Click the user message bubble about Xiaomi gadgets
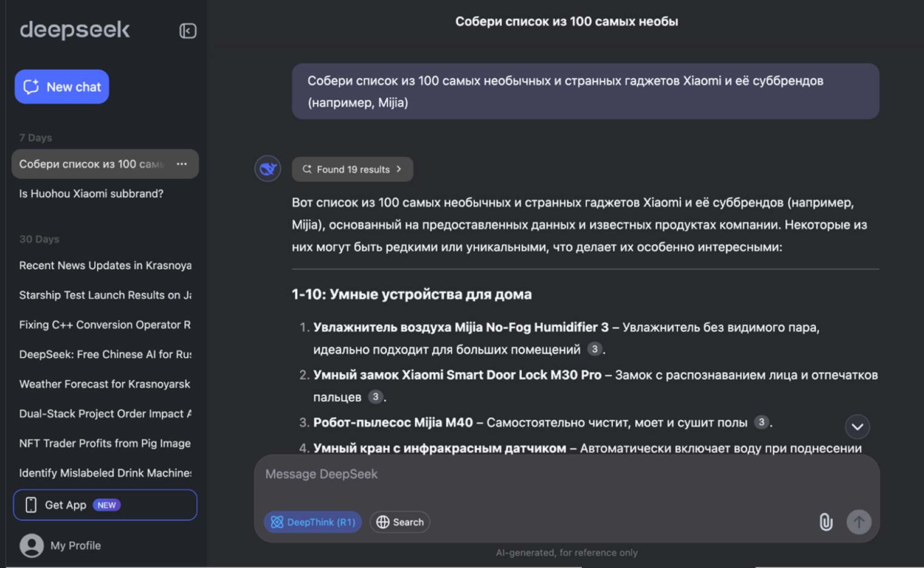Screen dimensions: 924x568 585,91
